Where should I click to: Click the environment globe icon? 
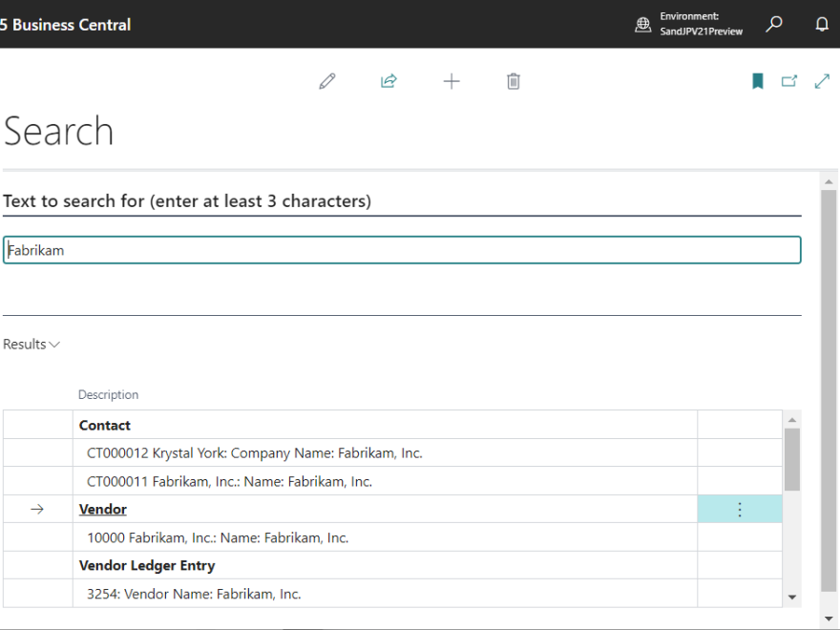click(x=642, y=24)
